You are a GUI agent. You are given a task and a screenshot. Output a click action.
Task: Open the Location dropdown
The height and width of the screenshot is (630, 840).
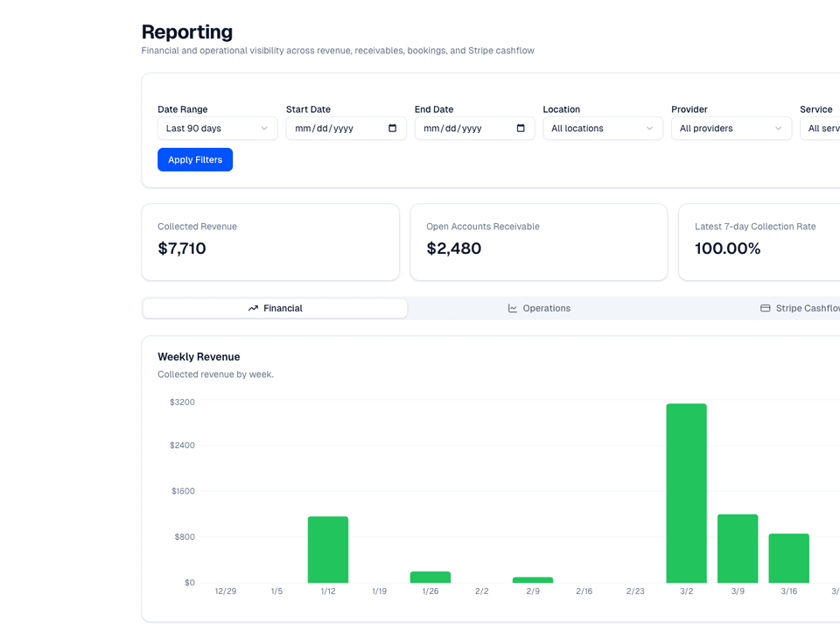pos(602,129)
